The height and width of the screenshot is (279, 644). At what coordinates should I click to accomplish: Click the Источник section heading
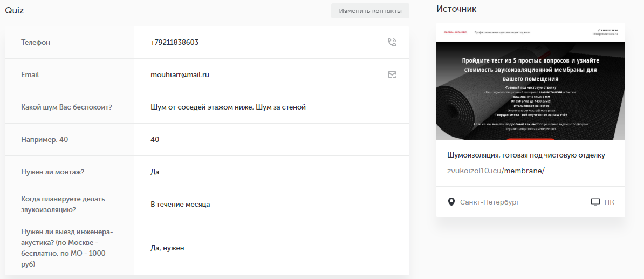[456, 9]
